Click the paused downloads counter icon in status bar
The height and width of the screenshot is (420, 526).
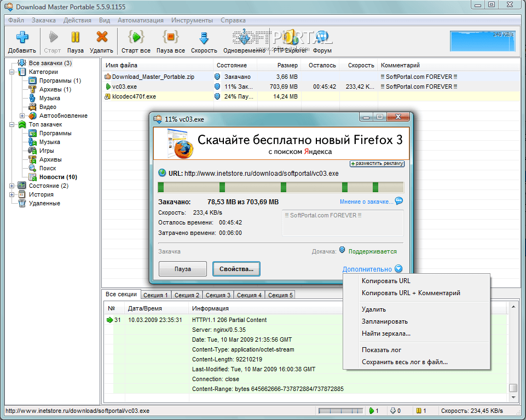pos(419,411)
